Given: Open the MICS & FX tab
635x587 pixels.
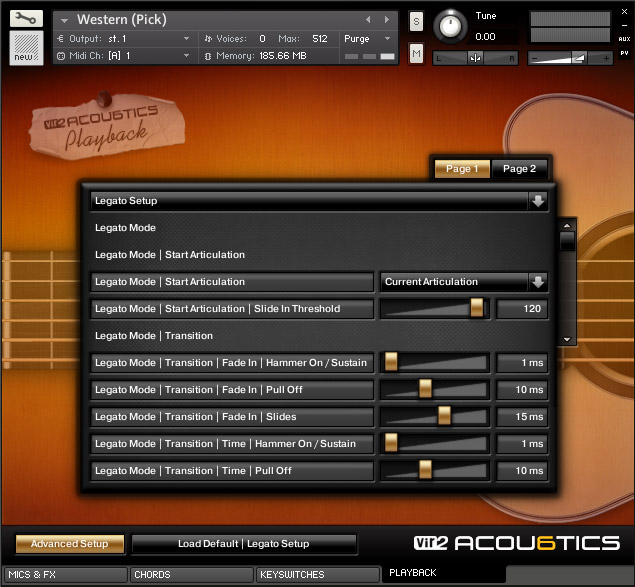Looking at the screenshot, I should pos(64,575).
